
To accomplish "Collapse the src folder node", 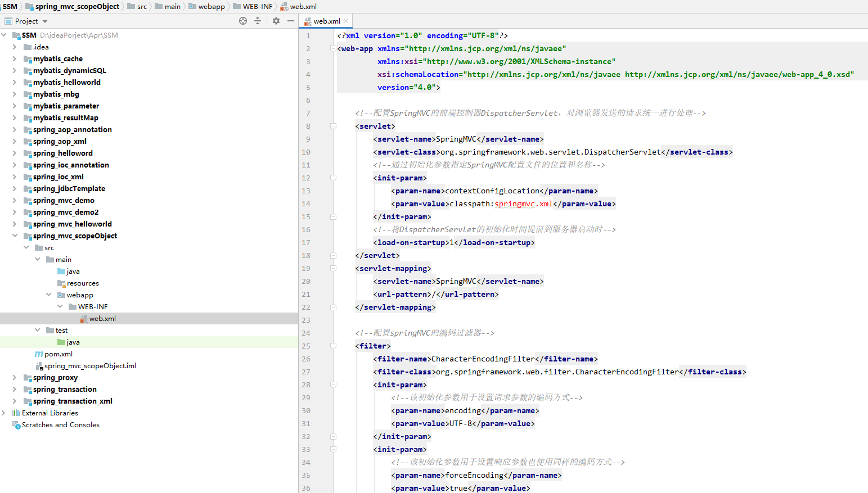I will click(26, 247).
